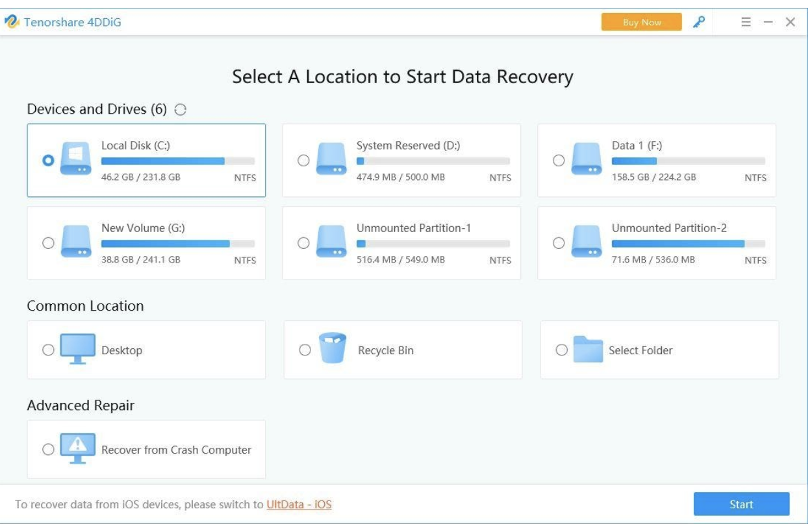Select the System Reserved (D:) radio button
The image size is (812, 529).
[303, 161]
